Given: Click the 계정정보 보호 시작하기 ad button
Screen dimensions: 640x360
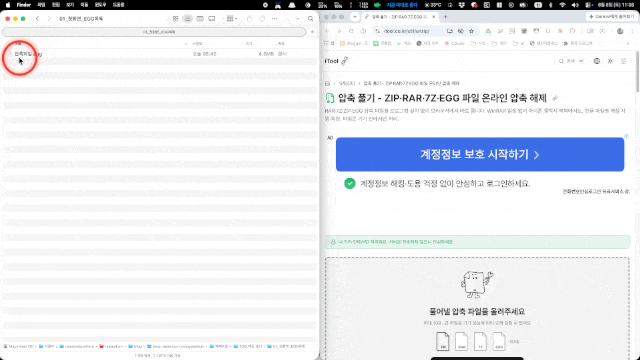Looking at the screenshot, I should click(480, 154).
